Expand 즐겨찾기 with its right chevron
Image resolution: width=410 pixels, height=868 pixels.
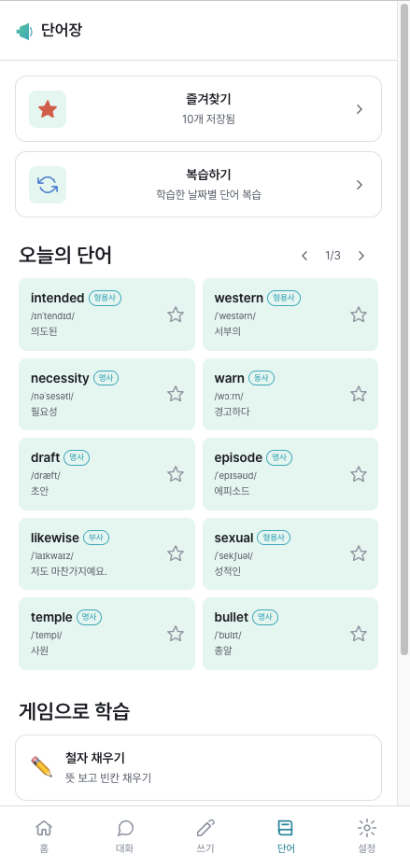pos(360,109)
